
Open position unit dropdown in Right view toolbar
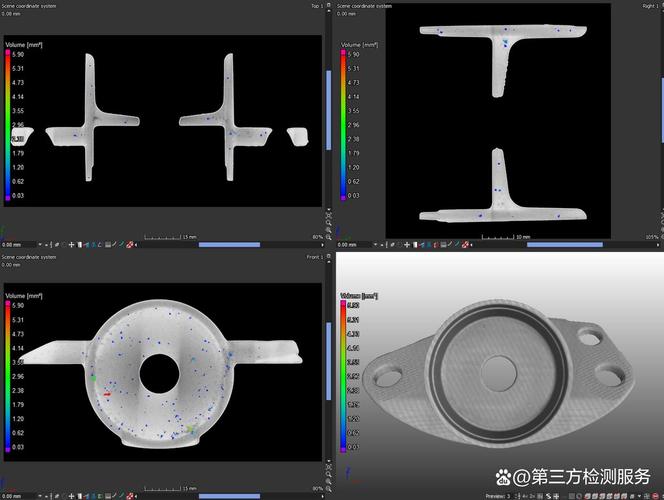tap(375, 244)
